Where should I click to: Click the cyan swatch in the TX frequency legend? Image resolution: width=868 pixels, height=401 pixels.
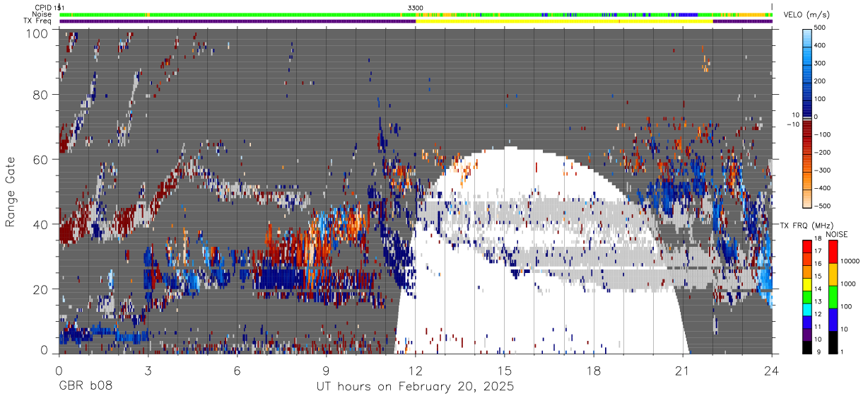[807, 308]
